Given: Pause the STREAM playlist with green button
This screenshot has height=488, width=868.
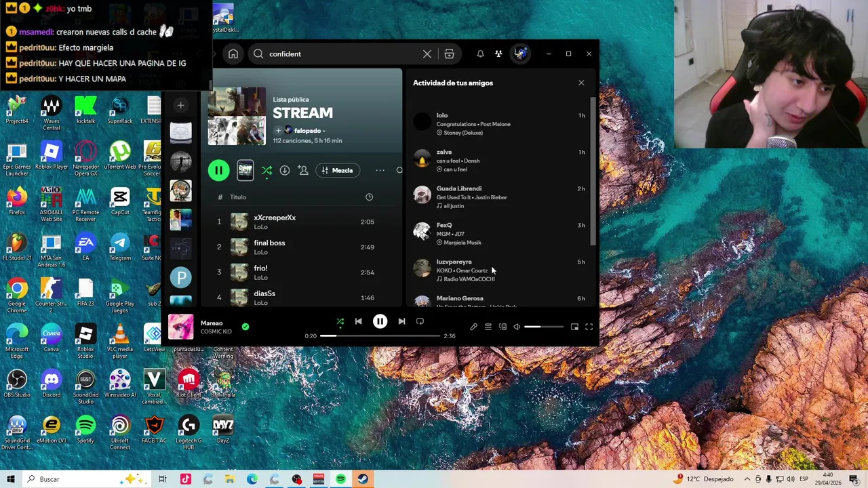Looking at the screenshot, I should point(218,170).
